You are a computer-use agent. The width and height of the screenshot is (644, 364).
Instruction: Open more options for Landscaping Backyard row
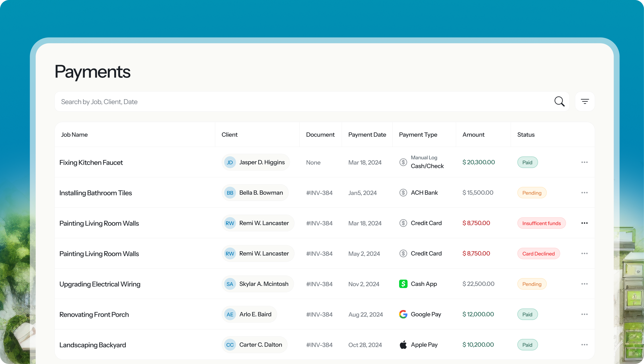coord(584,345)
